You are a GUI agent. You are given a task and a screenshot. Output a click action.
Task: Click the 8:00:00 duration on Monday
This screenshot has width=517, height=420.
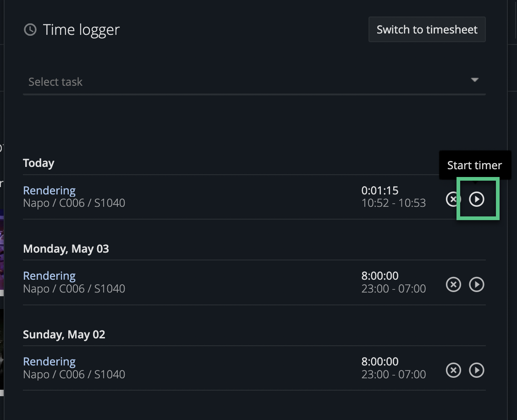(379, 276)
